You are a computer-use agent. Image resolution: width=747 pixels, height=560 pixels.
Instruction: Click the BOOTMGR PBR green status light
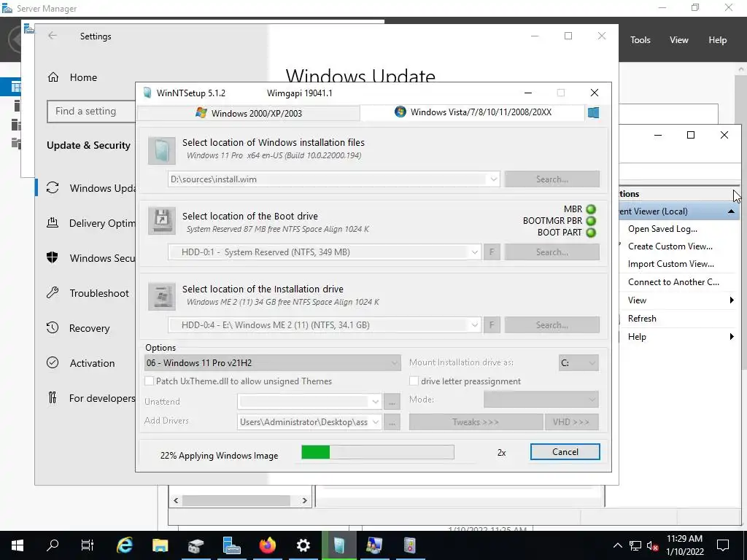(x=591, y=221)
